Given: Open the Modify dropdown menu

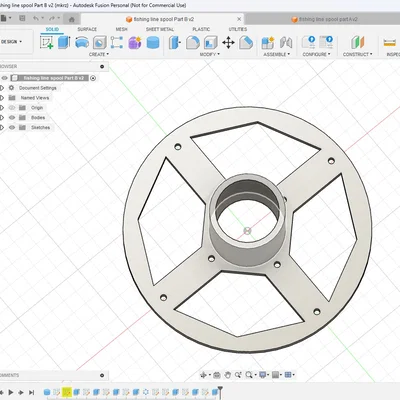Looking at the screenshot, I should point(210,54).
